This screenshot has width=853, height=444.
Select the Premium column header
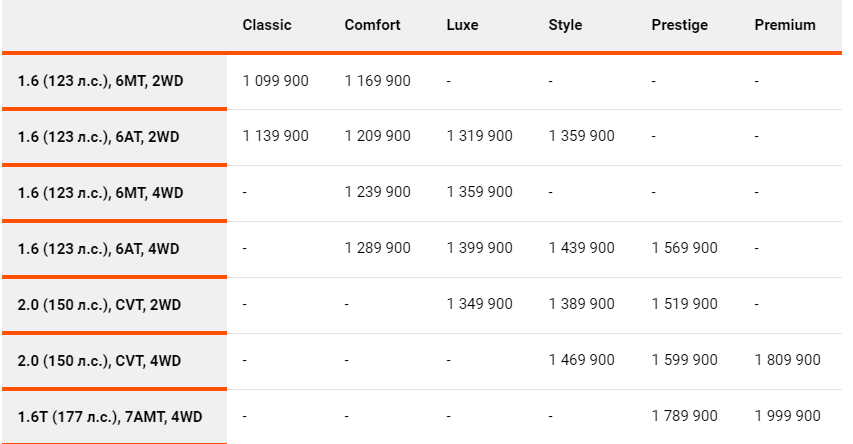pyautogui.click(x=785, y=25)
